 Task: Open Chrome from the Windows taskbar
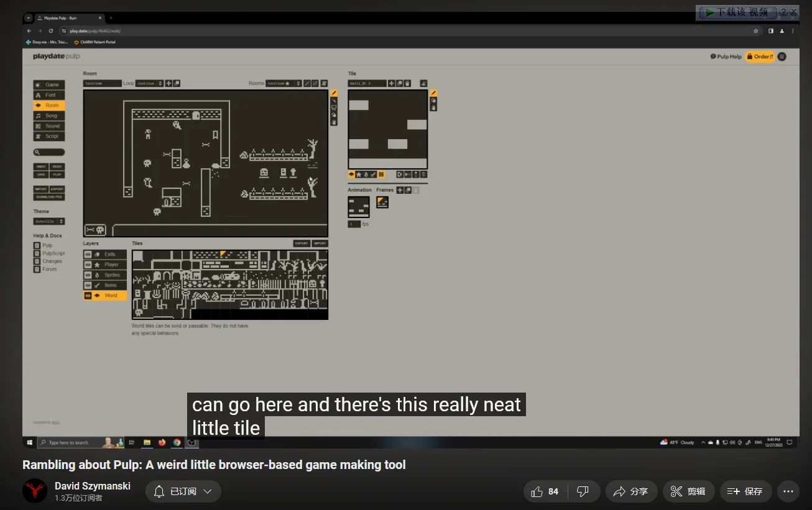177,442
